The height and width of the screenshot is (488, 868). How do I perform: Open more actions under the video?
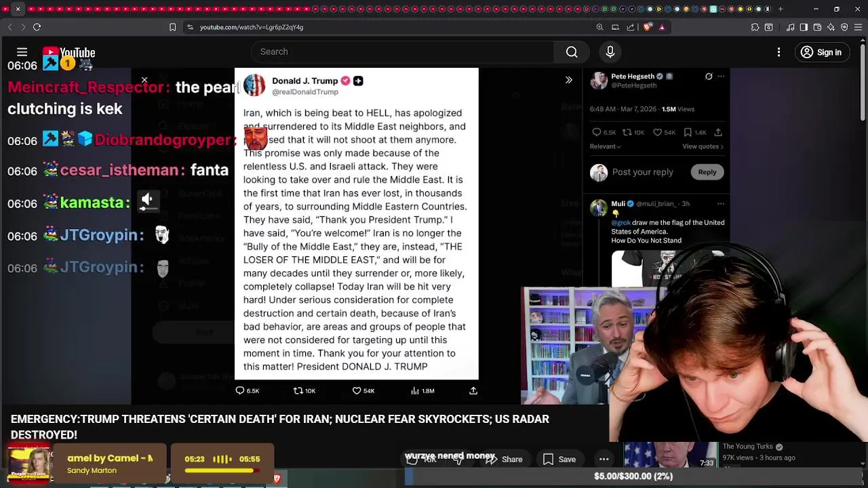(604, 460)
